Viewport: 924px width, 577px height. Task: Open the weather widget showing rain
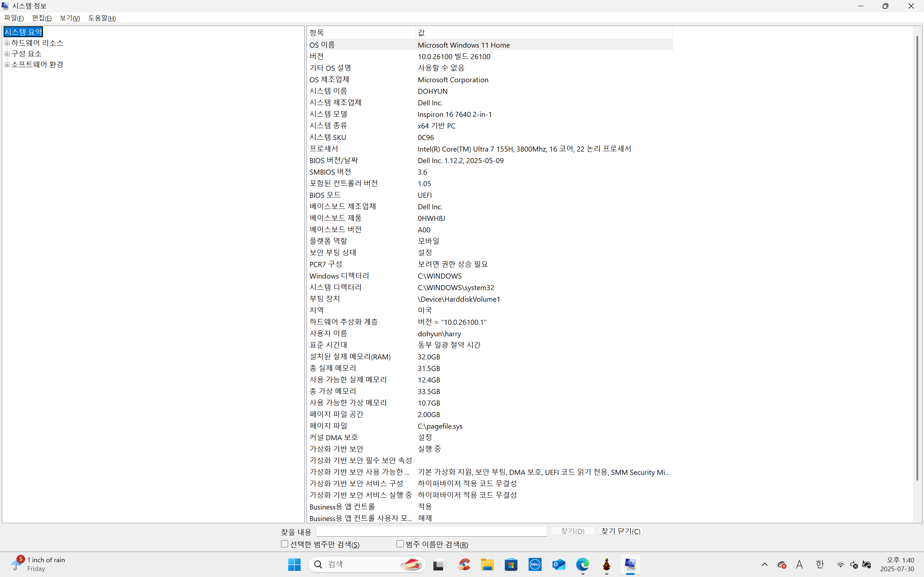click(x=38, y=564)
